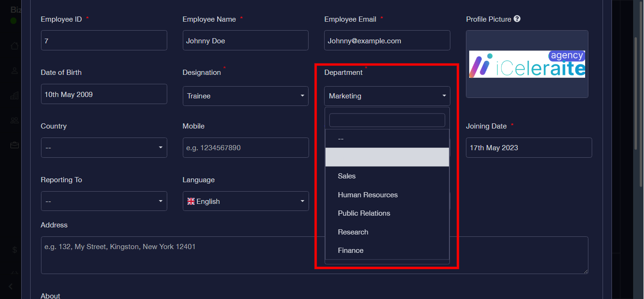This screenshot has height=299, width=644.
Task: Choose Human Resources department option
Action: [367, 195]
